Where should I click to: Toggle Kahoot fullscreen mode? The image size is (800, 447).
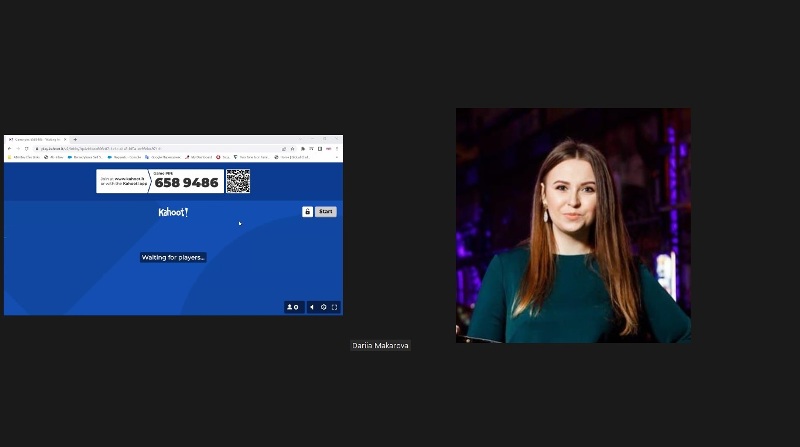[335, 307]
